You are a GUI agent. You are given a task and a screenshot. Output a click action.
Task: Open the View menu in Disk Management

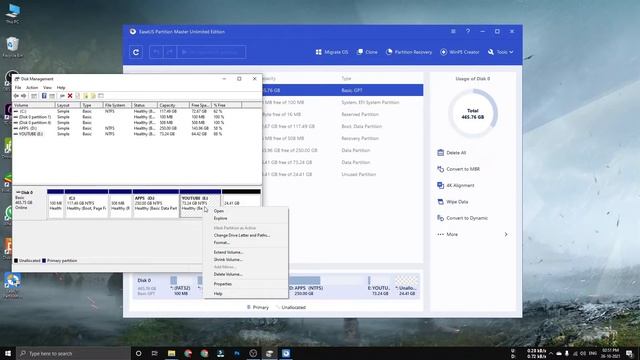tap(47, 88)
